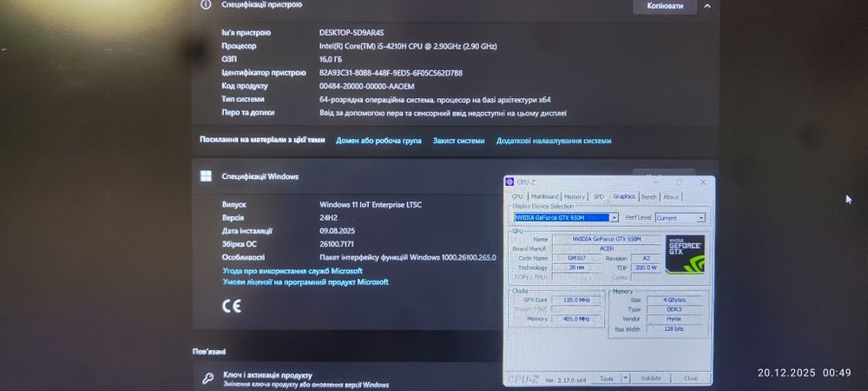Image resolution: width=868 pixels, height=391 pixels.
Task: Click the Тип системи value 64-розрядна операційна система
Action: coord(435,100)
